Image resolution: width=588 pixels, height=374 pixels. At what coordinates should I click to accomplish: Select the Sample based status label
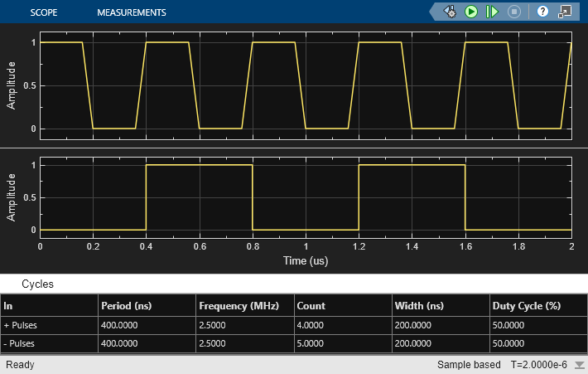(469, 365)
